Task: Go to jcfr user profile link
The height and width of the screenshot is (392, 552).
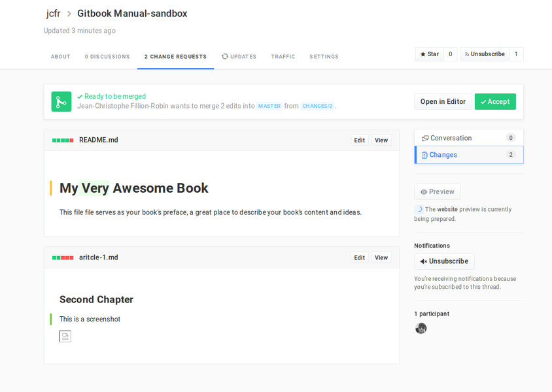Action: point(53,14)
